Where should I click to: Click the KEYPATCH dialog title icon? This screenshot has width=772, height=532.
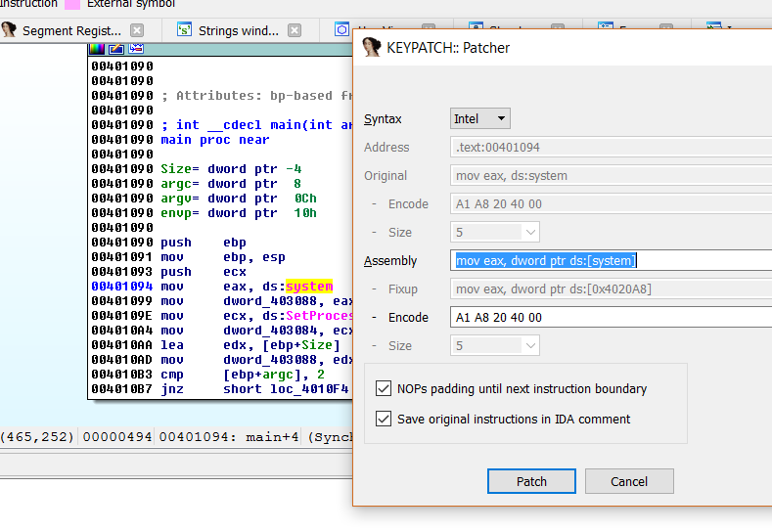(372, 47)
